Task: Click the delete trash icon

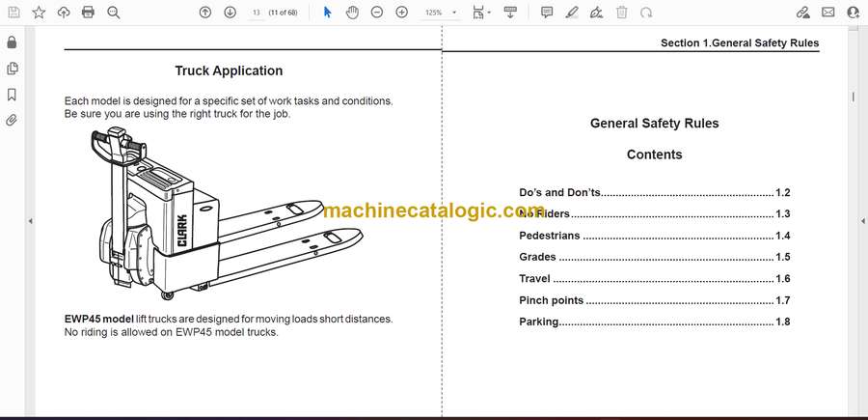Action: pyautogui.click(x=622, y=13)
